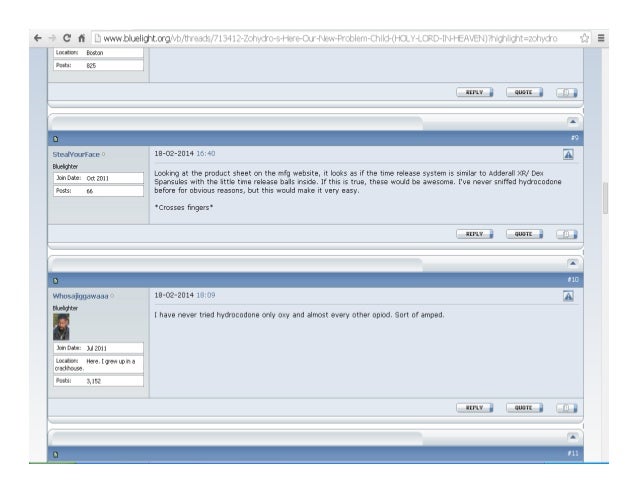This screenshot has width=638, height=493.
Task: Quote StealYourFace's post
Action: point(524,234)
